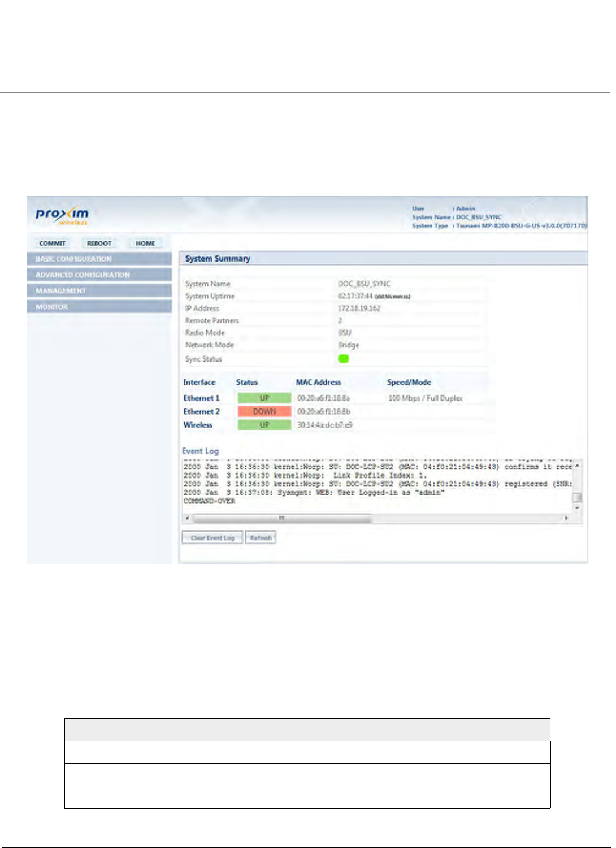Screen dimensions: 616x848
Task: Click the Clear Event Log button
Action: [x=212, y=538]
